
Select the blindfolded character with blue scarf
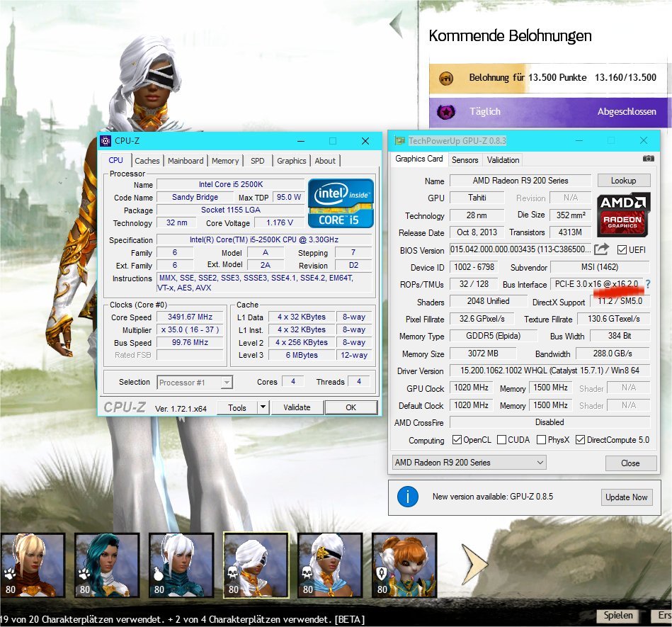click(x=330, y=565)
